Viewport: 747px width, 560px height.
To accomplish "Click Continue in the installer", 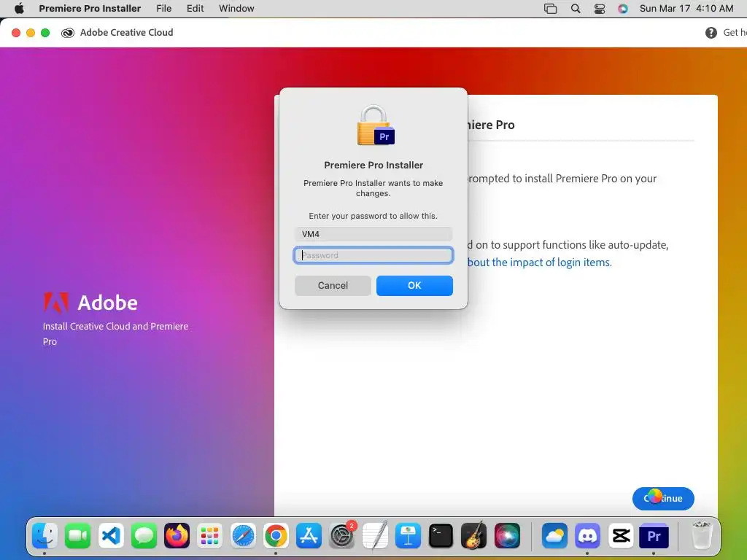I will 663,498.
